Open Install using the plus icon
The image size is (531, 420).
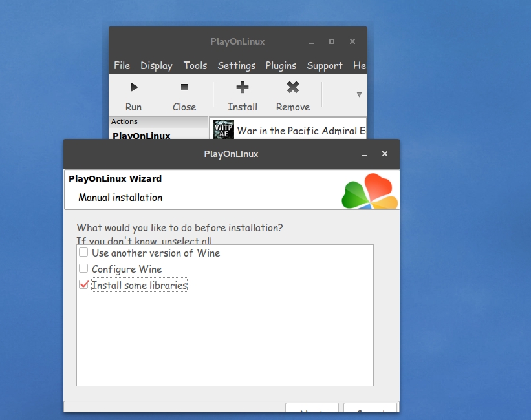[x=242, y=87]
